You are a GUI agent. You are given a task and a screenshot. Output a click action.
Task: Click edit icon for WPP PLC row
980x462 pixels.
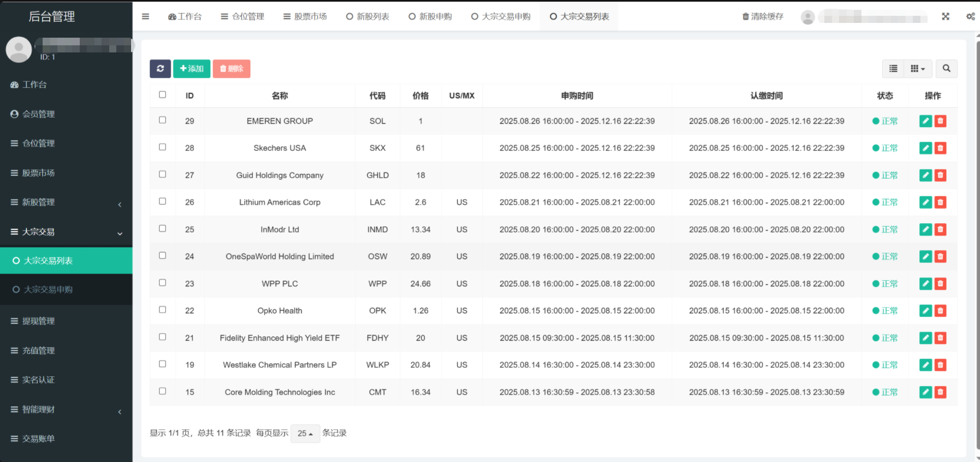click(x=925, y=284)
